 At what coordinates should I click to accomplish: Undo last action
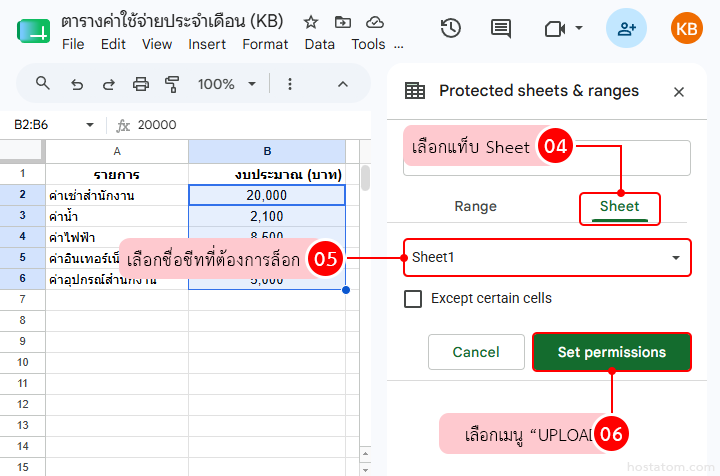77,84
